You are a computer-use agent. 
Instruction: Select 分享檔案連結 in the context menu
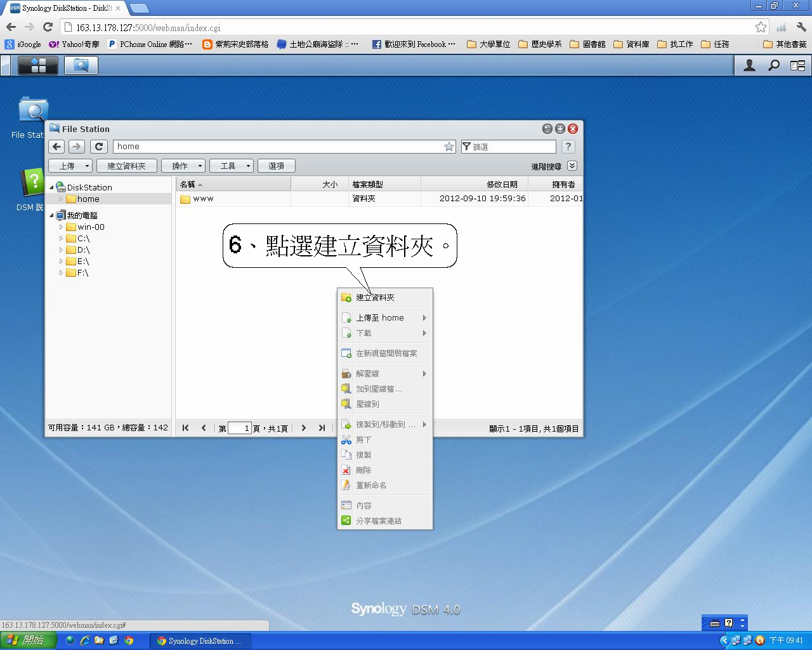(385, 521)
